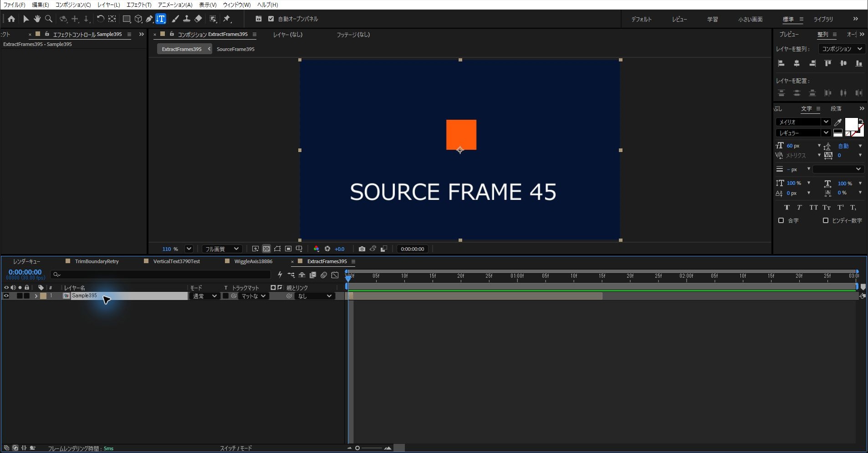
Task: Select the Home icon in toolbar
Action: [11, 19]
